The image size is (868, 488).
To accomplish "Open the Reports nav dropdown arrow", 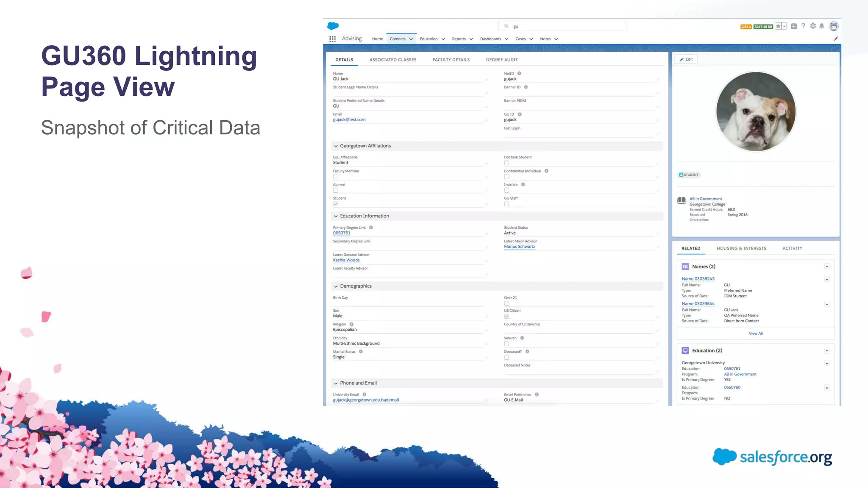I will 471,39.
